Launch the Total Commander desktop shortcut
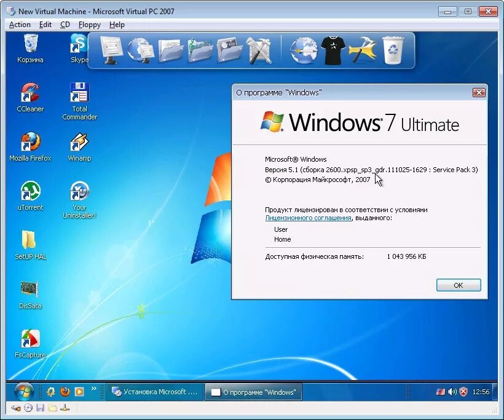This screenshot has width=504, height=420. [x=79, y=101]
